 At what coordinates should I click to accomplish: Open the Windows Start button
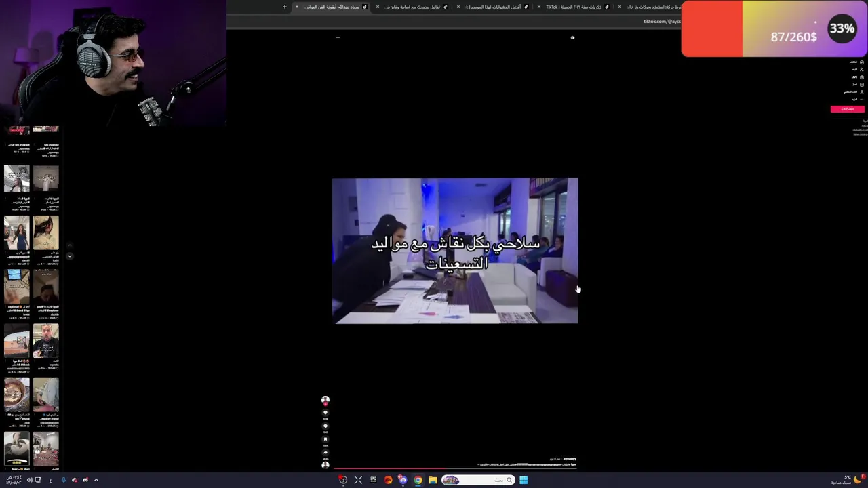click(x=524, y=480)
